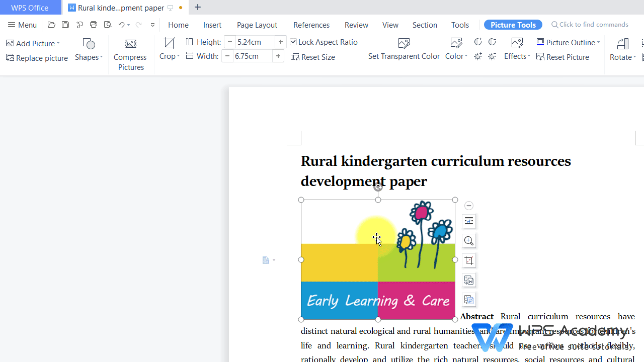Select the Picture Tools tab
This screenshot has width=644, height=362.
tap(513, 25)
